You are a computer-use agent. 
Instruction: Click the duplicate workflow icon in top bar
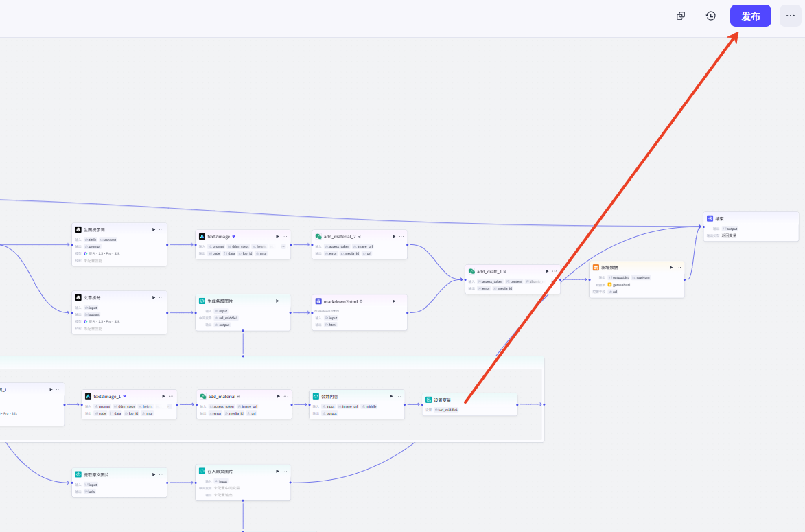coord(681,16)
